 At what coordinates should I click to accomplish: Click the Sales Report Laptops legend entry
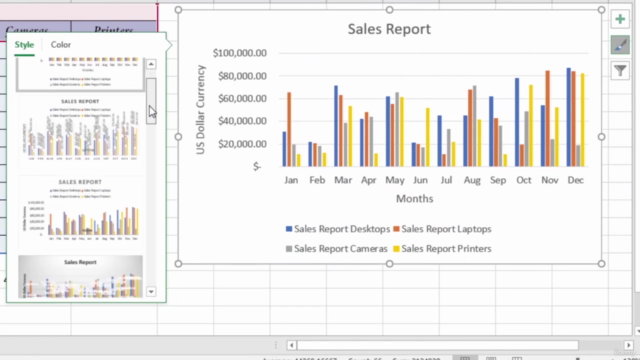(442, 229)
